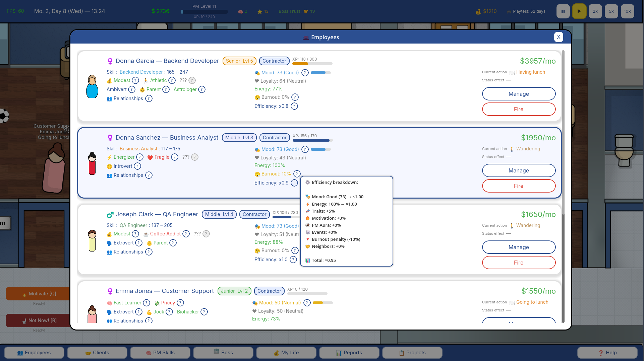Open Modest trait help for Donna Garcia
The image size is (644, 361).
[x=135, y=80]
